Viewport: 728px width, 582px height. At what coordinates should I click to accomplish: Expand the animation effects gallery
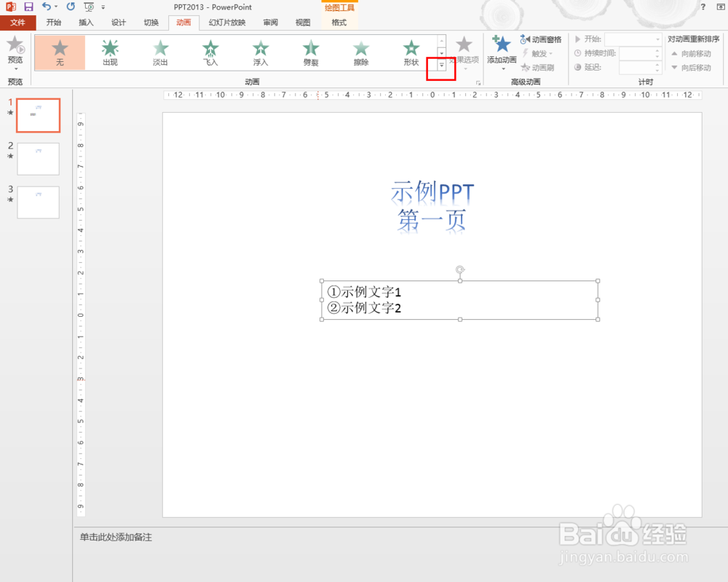point(441,65)
